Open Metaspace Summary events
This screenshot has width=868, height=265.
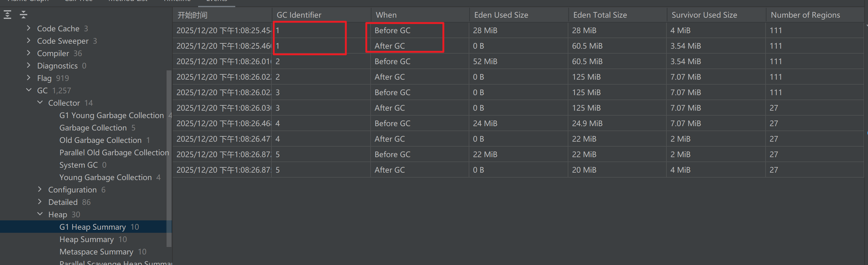click(x=96, y=252)
